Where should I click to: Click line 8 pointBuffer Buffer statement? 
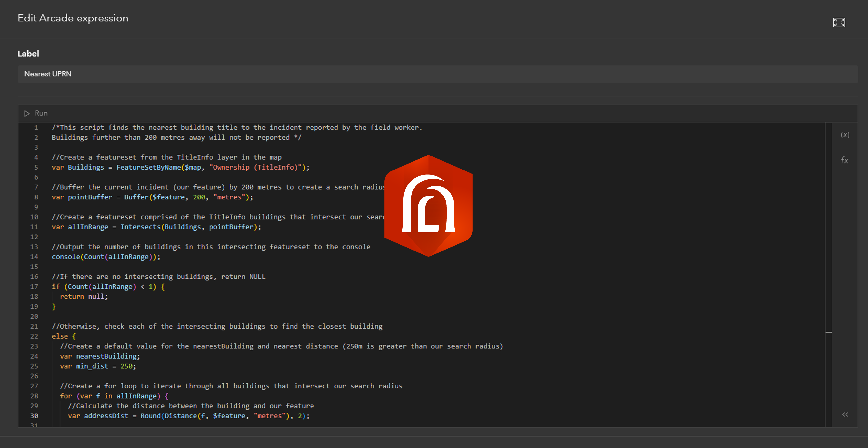tap(152, 197)
